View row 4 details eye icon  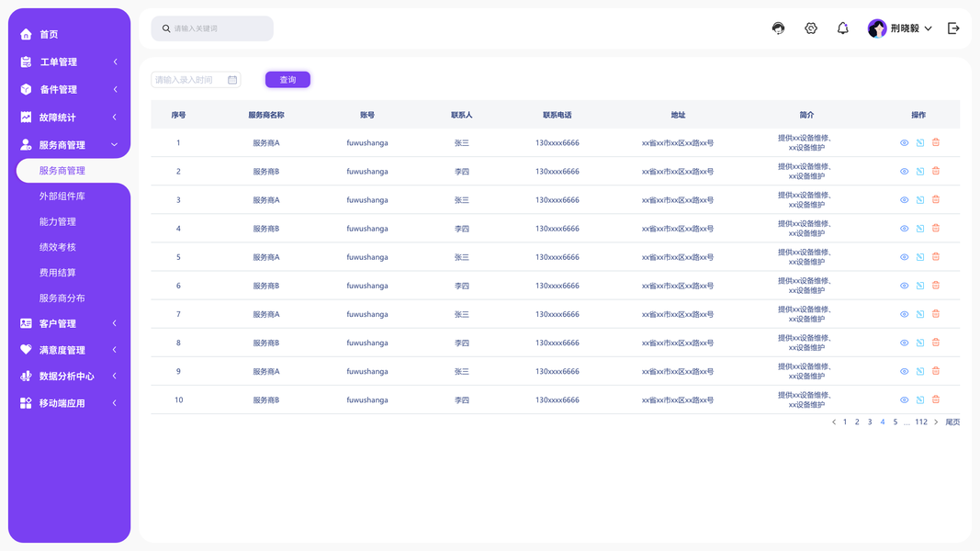click(905, 229)
